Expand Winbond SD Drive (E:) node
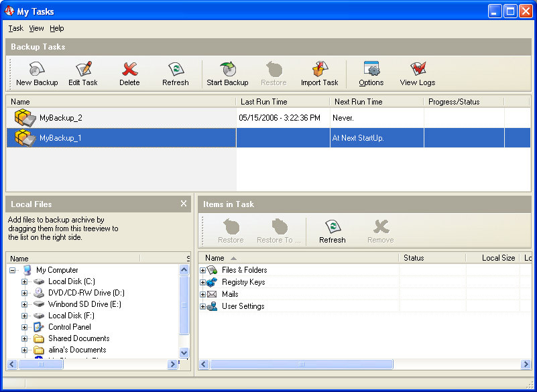 24,304
